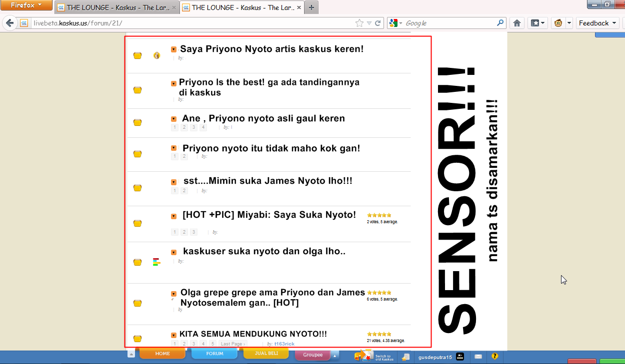Expand arrow beside 'Priyono nyoto itu tidak maho kok gan!'
625x364 pixels.
click(174, 148)
